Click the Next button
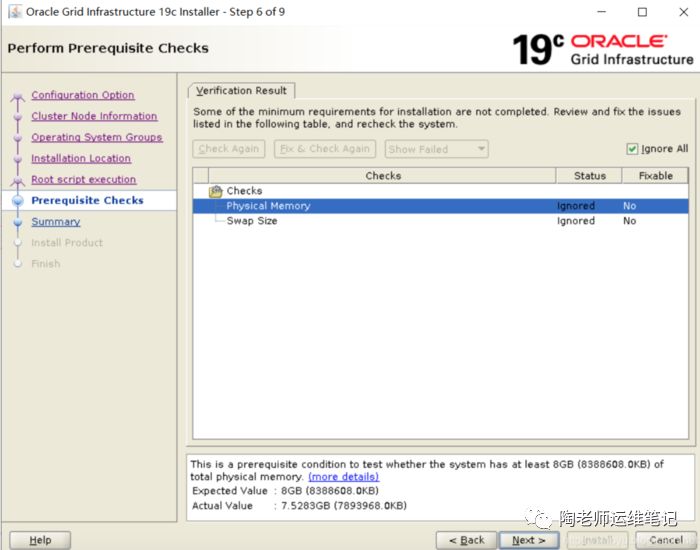The width and height of the screenshot is (700, 550). [x=529, y=540]
